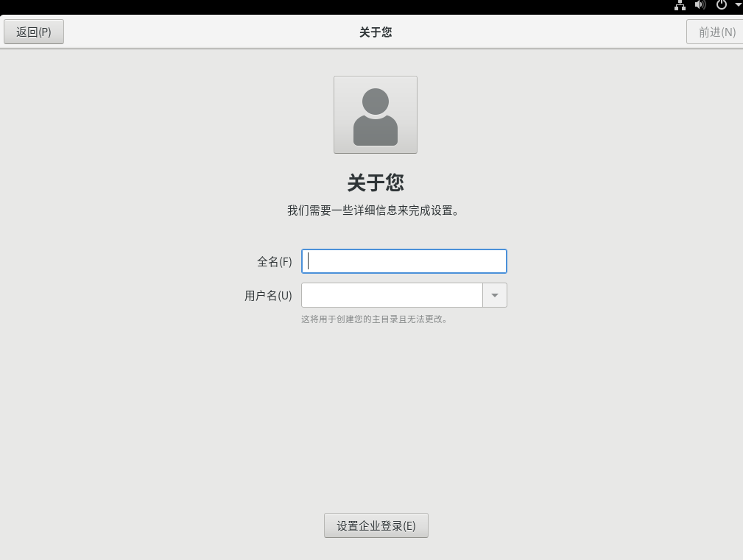This screenshot has width=743, height=560.
Task: Click the 用户名(U) label
Action: (x=268, y=296)
